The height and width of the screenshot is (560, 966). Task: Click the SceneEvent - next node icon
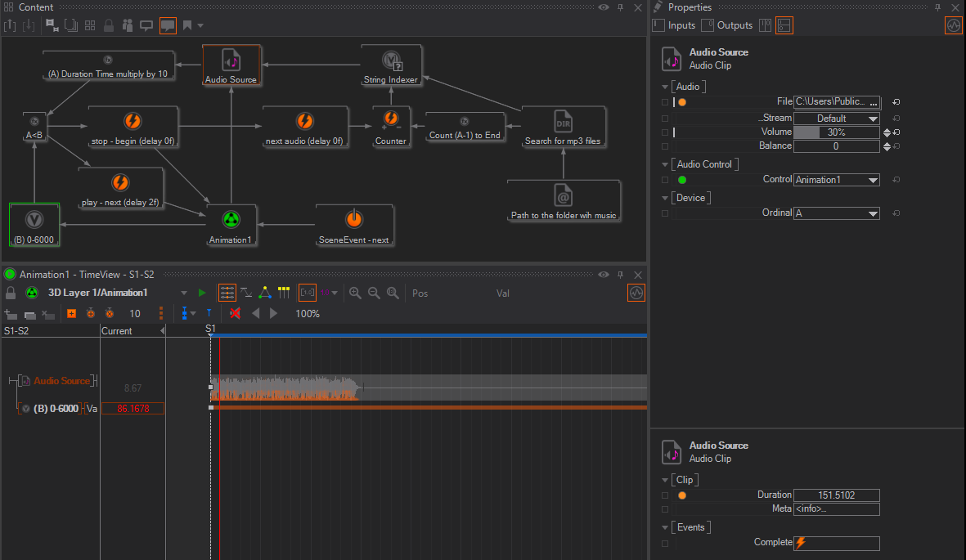click(x=353, y=219)
